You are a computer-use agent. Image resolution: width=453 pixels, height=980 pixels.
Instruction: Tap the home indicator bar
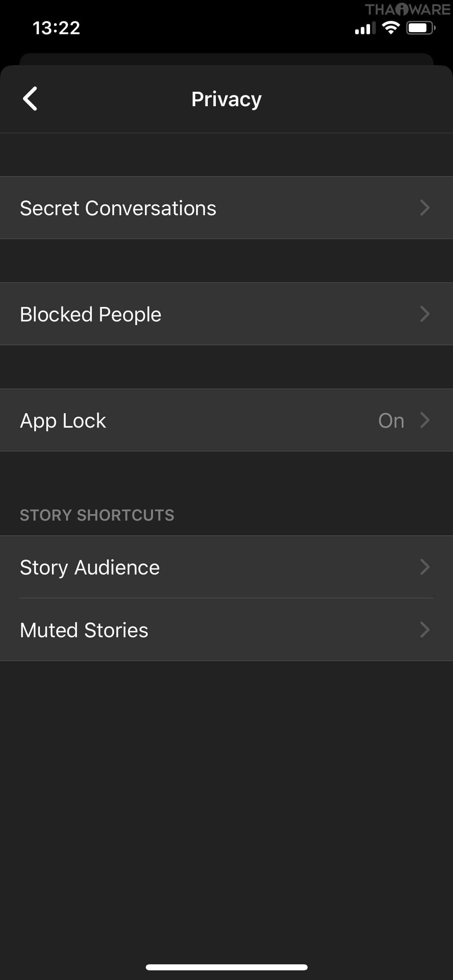point(226,967)
